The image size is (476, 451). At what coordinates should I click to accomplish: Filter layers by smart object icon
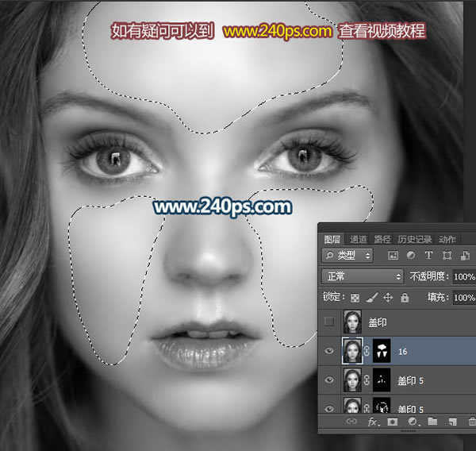coord(465,256)
